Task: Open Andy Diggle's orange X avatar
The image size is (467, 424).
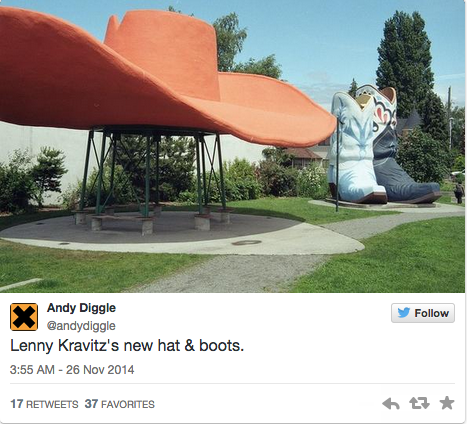Action: click(x=24, y=317)
